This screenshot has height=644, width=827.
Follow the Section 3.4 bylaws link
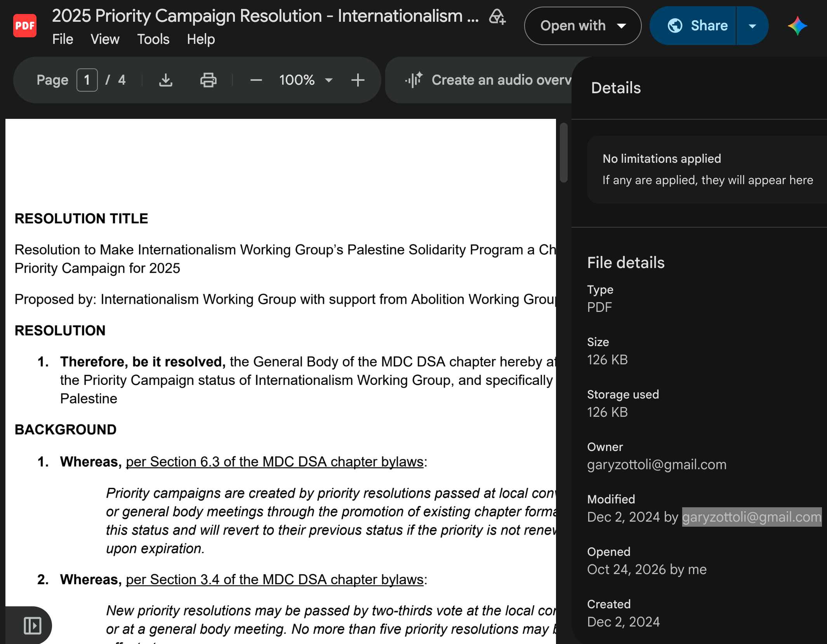pyautogui.click(x=275, y=579)
